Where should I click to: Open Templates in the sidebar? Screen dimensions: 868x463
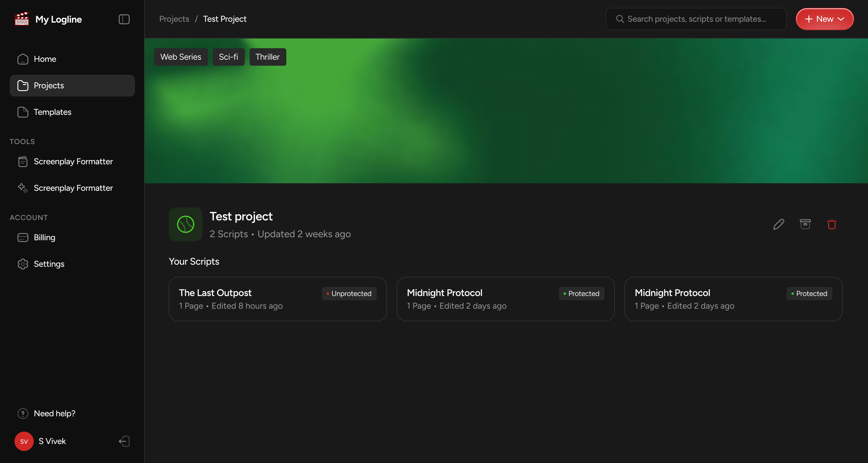pos(72,112)
